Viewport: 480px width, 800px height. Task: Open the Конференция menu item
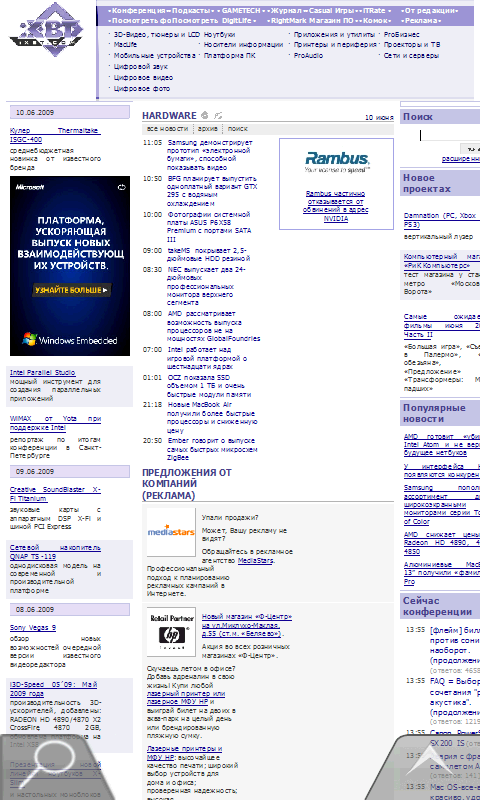coord(138,10)
